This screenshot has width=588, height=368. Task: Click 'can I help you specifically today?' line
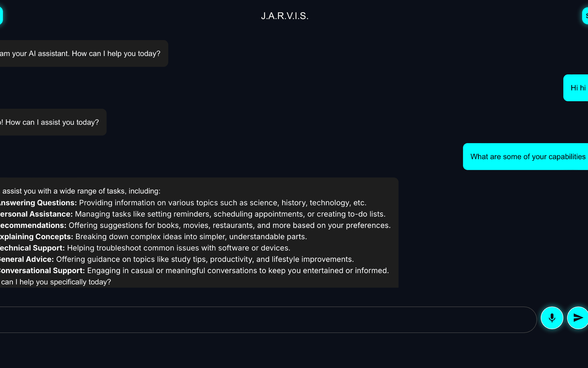coord(56,282)
